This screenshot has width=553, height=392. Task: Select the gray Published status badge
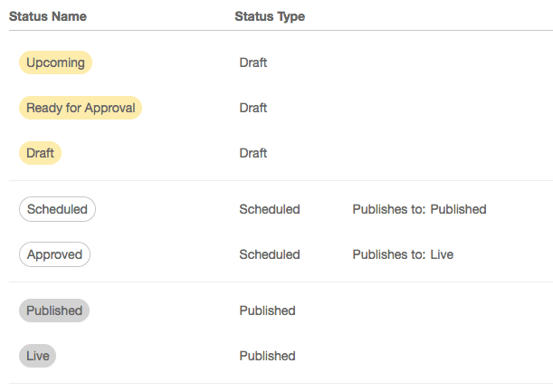(x=54, y=311)
